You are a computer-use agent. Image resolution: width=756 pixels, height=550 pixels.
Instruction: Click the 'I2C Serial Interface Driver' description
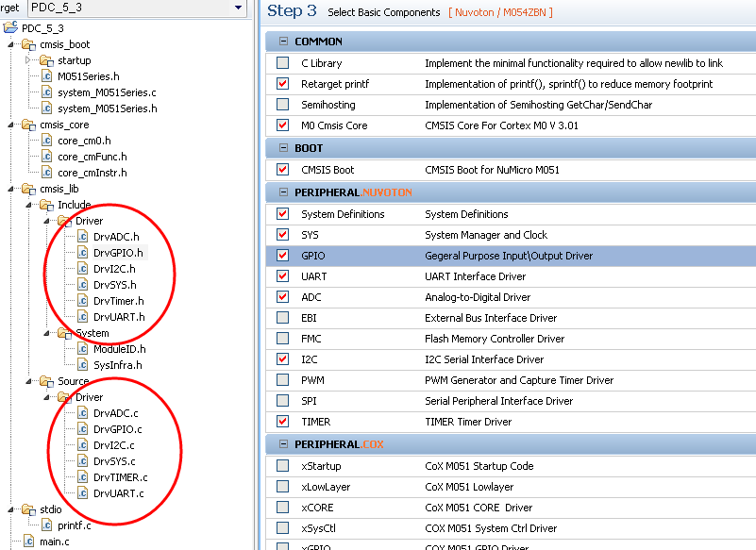[484, 359]
